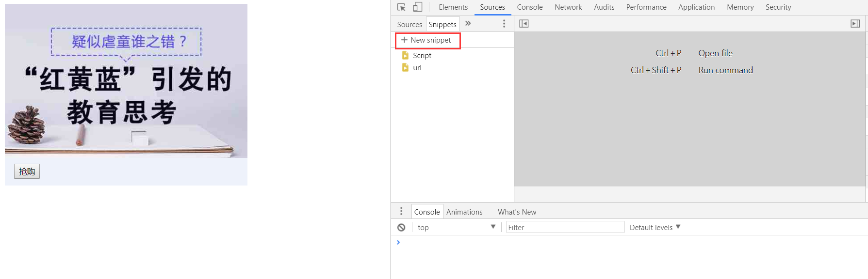
Task: Show more navigator tabs with double chevron
Action: click(468, 23)
